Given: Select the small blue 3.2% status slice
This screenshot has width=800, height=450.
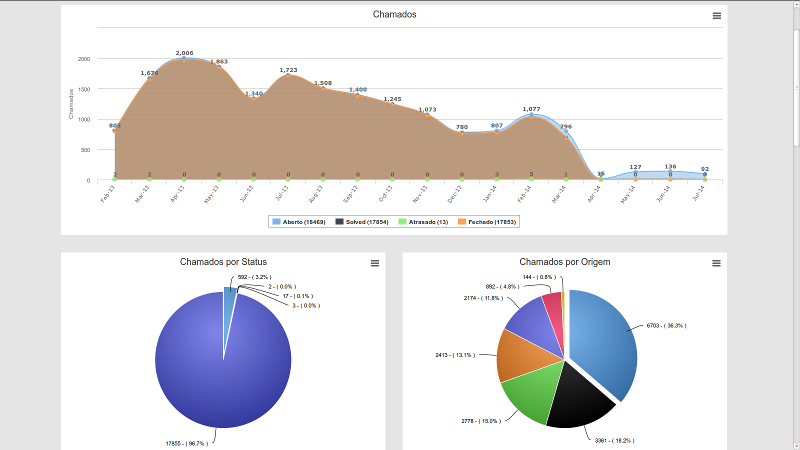Looking at the screenshot, I should [x=230, y=297].
